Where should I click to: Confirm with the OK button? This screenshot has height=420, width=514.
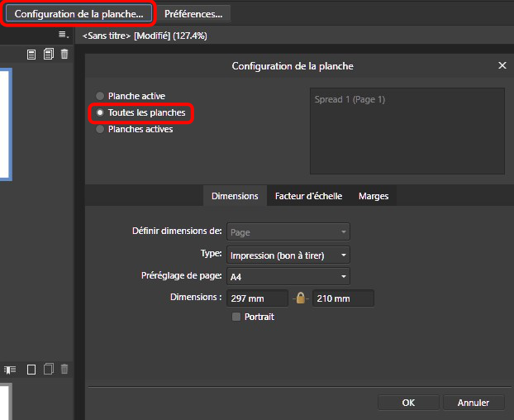pos(408,403)
